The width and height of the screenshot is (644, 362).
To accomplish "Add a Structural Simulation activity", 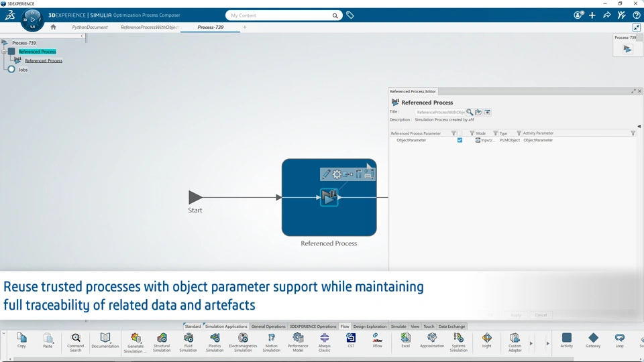I will click(x=162, y=343).
